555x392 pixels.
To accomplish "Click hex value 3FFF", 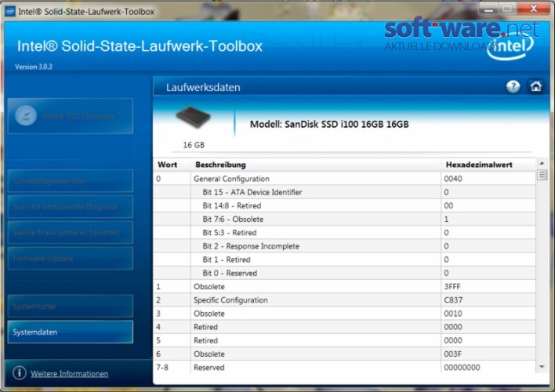I will 452,286.
